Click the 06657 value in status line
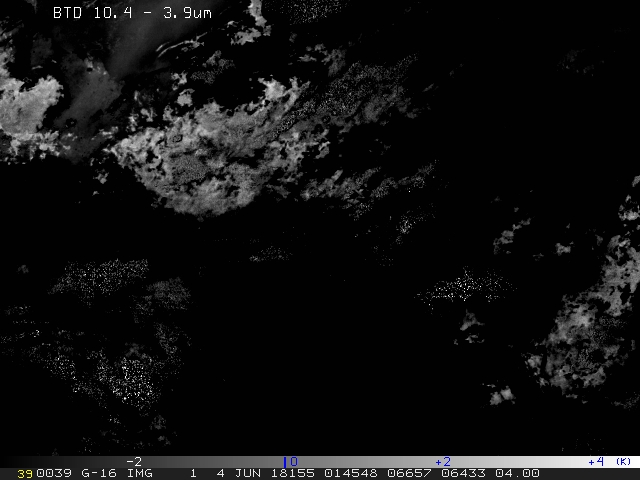Screen dimensions: 640x480 click(x=410, y=473)
